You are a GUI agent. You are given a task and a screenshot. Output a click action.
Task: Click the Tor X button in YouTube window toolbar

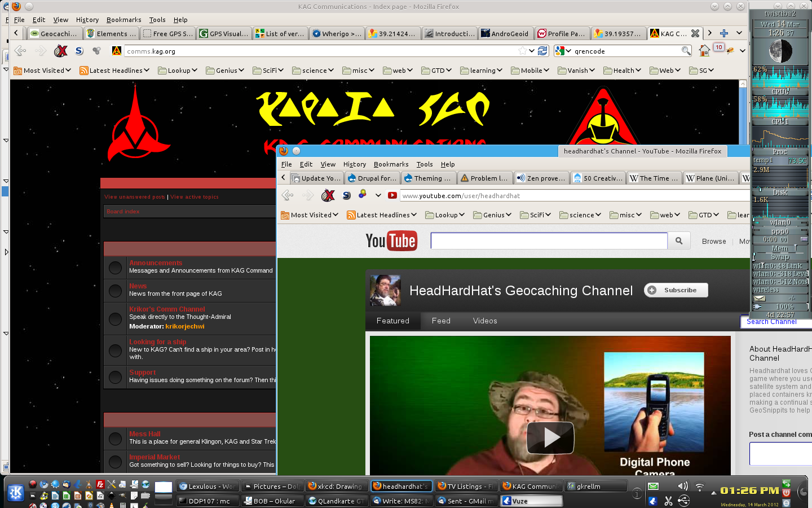328,195
